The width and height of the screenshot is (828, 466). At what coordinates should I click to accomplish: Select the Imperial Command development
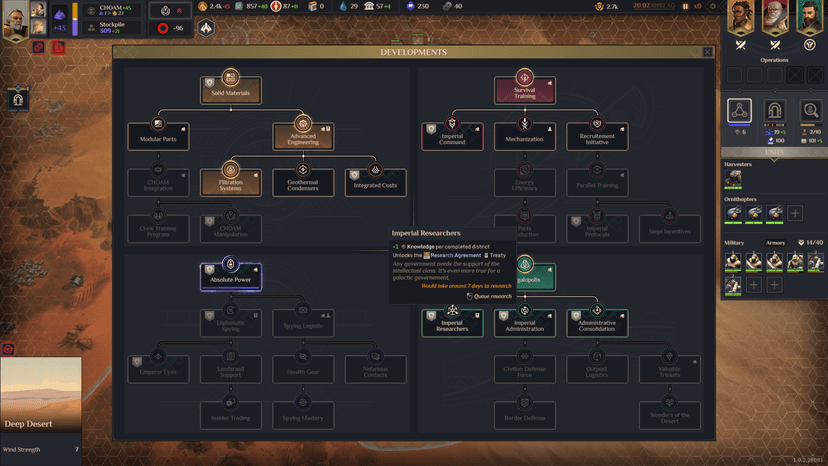click(452, 136)
